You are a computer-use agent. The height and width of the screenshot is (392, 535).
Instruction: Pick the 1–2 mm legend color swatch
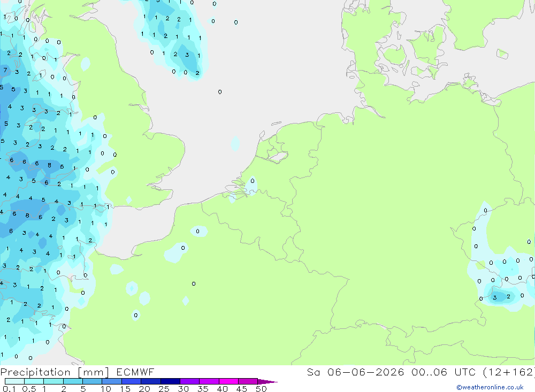pyautogui.click(x=53, y=381)
